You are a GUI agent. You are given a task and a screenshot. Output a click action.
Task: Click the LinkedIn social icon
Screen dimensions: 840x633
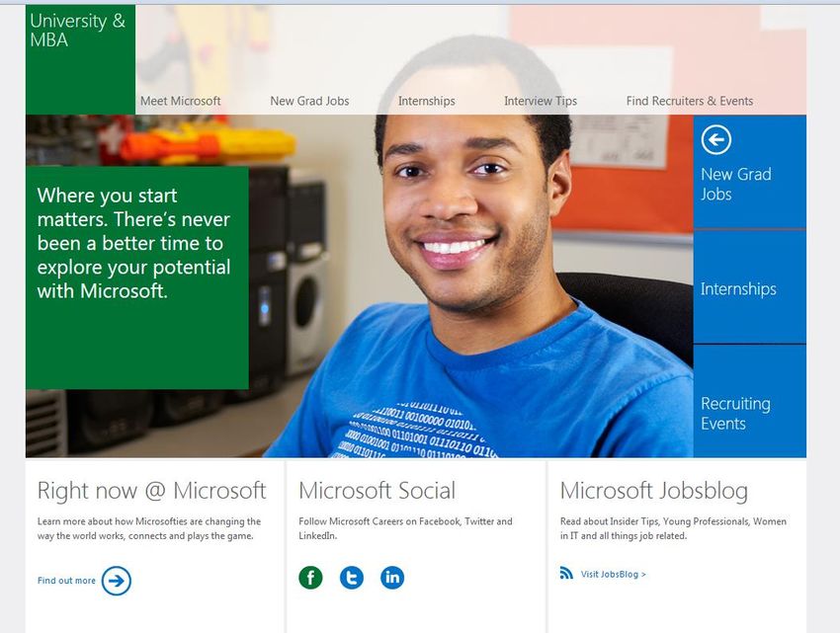click(392, 578)
